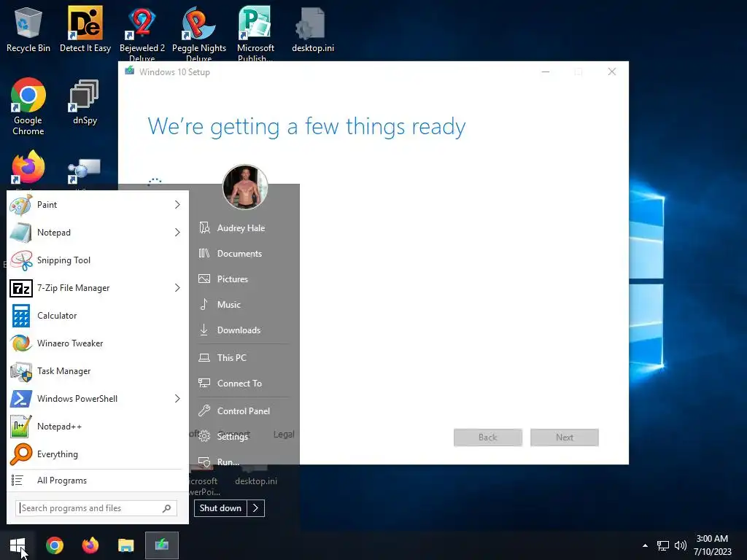747x560 pixels.
Task: Open Firefox from the taskbar
Action: [x=90, y=545]
